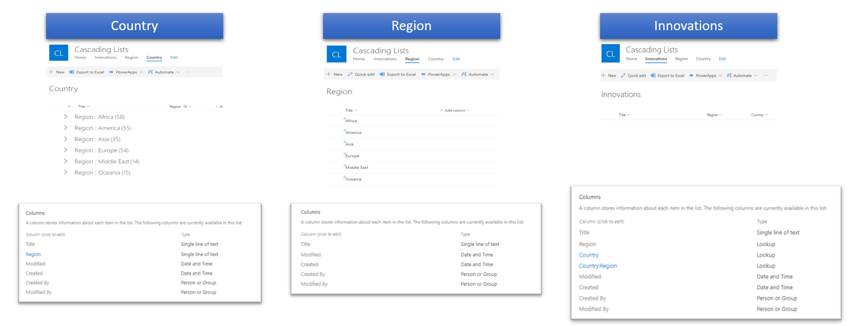868x326 pixels.
Task: Open the America item in the Region list
Action: [353, 132]
